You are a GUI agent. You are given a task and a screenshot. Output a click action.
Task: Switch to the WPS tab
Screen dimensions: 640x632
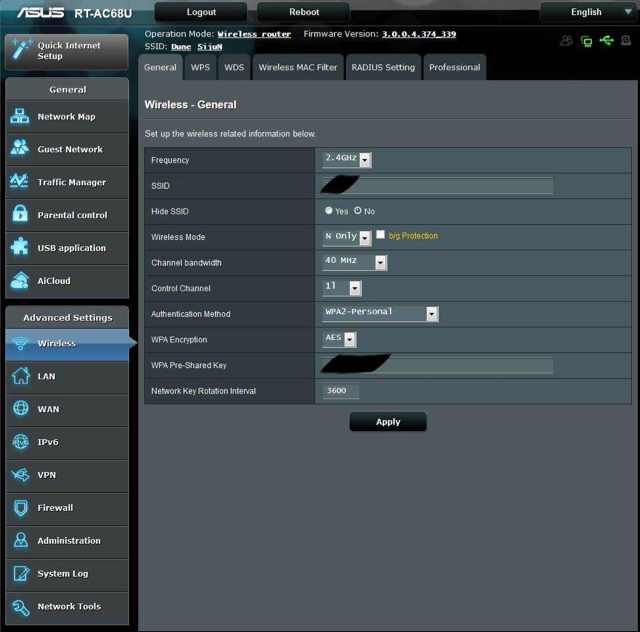pyautogui.click(x=200, y=67)
